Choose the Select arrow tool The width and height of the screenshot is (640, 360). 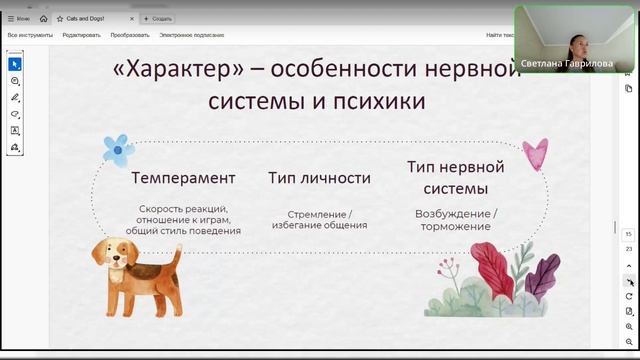point(15,64)
